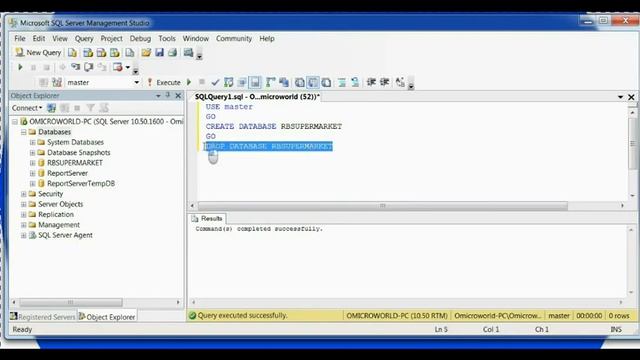Switch to Object Explorer bottom tab

pos(107,317)
